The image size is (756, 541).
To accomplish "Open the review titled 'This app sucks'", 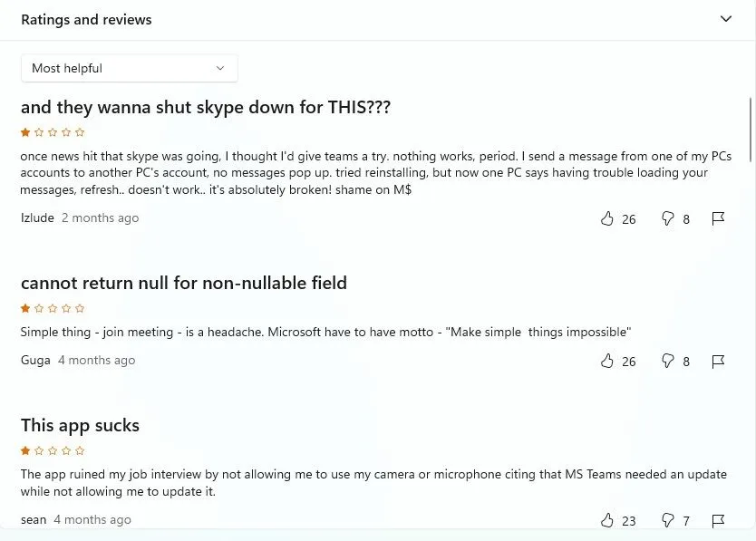I will (80, 425).
